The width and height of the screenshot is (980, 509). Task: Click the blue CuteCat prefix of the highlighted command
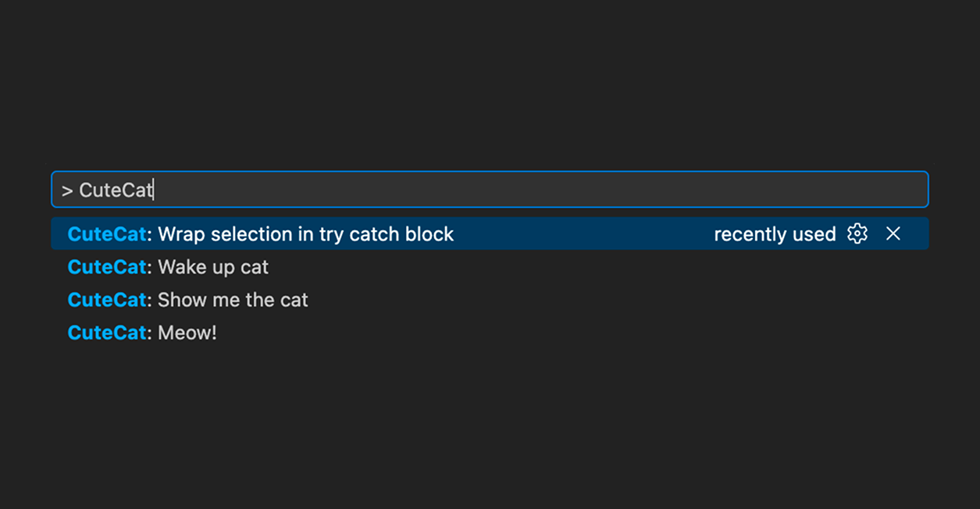click(x=107, y=234)
